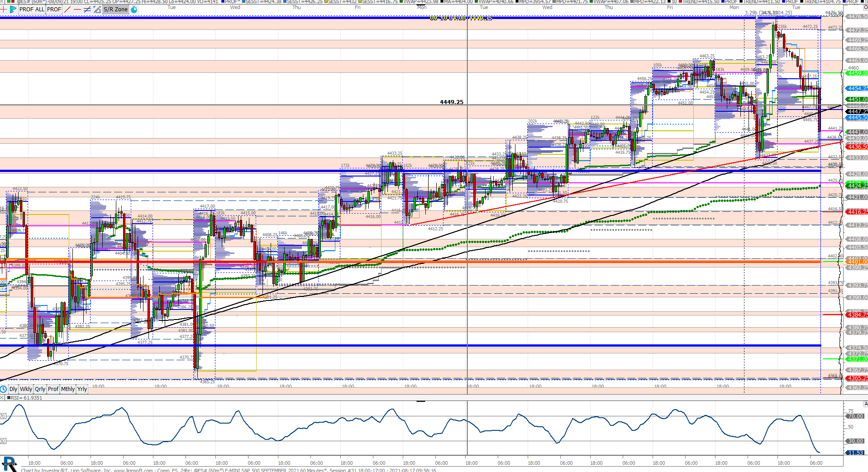
Task: Switch to the Dly period
Action: (13, 389)
